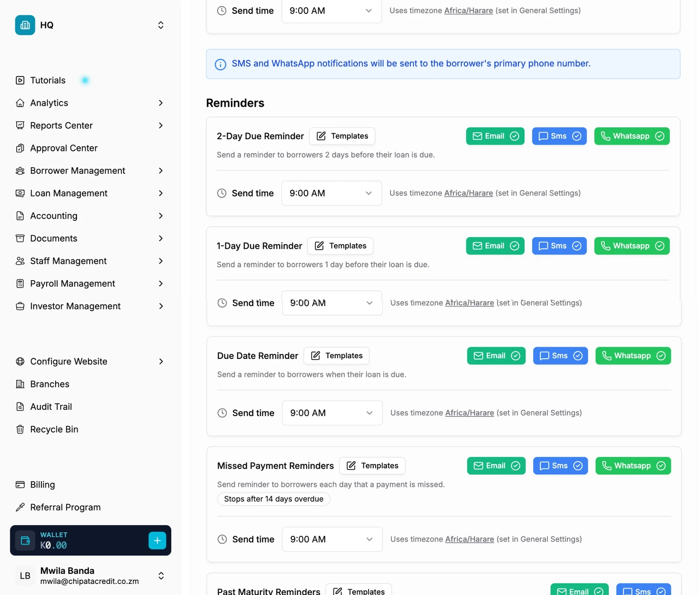The height and width of the screenshot is (595, 700).
Task: Click the Billing card icon
Action: click(x=20, y=485)
